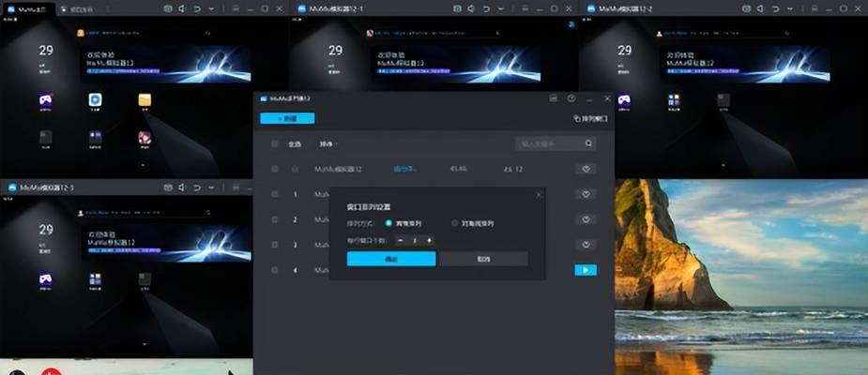Screen dimensions: 868x375
Task: Expand the toolbar dropdown in MuMu 12-1 window
Action: 501,9
